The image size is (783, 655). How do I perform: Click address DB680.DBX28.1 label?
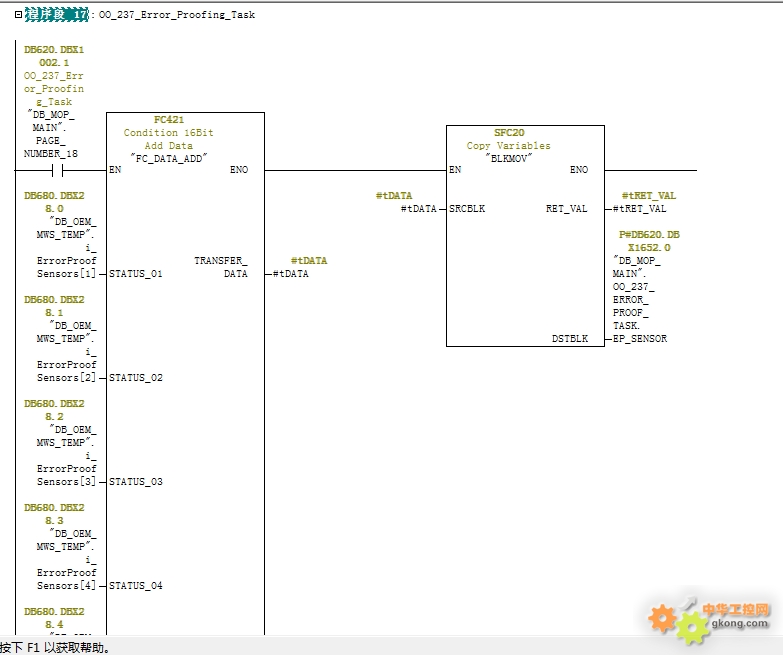[54, 306]
